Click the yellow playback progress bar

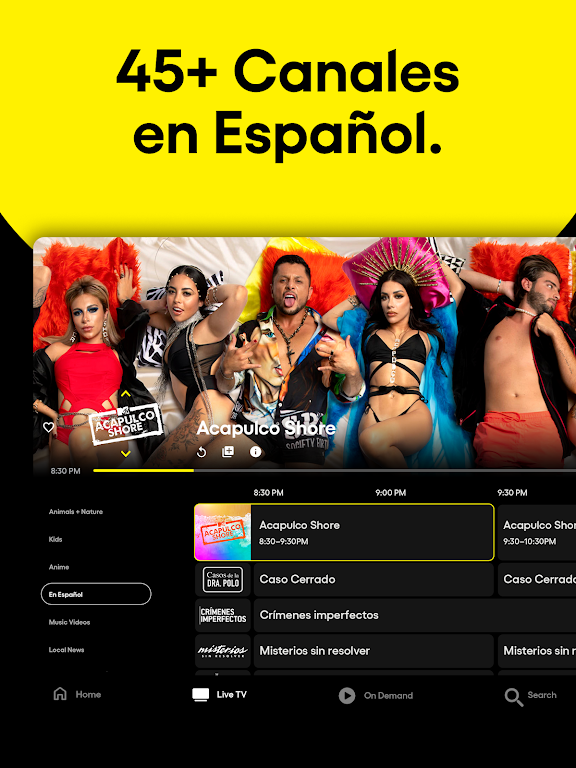pyautogui.click(x=144, y=470)
